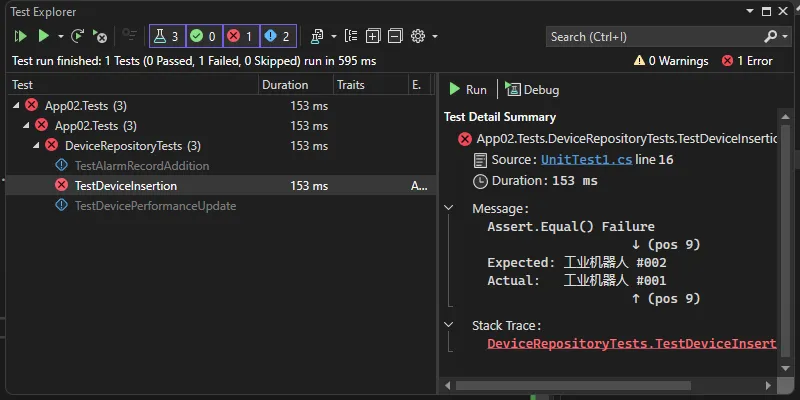Click the Expand All tree icon
Screen dimensions: 800x400
click(x=373, y=36)
